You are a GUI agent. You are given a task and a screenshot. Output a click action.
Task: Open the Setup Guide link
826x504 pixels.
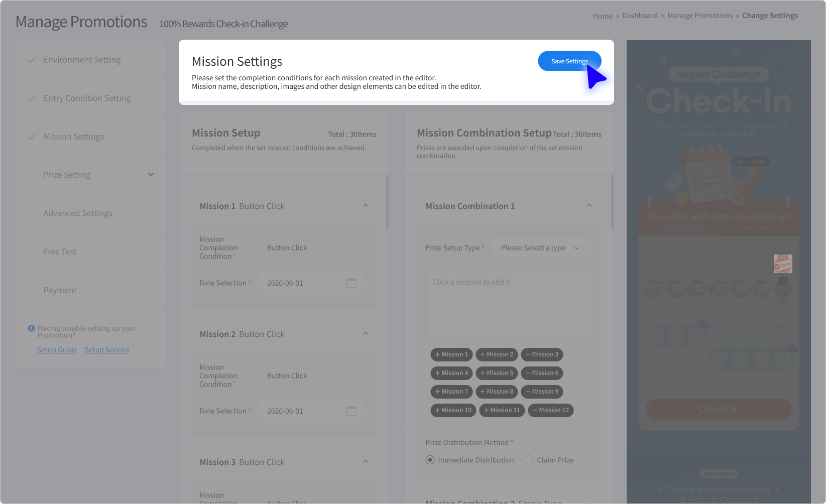pos(57,350)
